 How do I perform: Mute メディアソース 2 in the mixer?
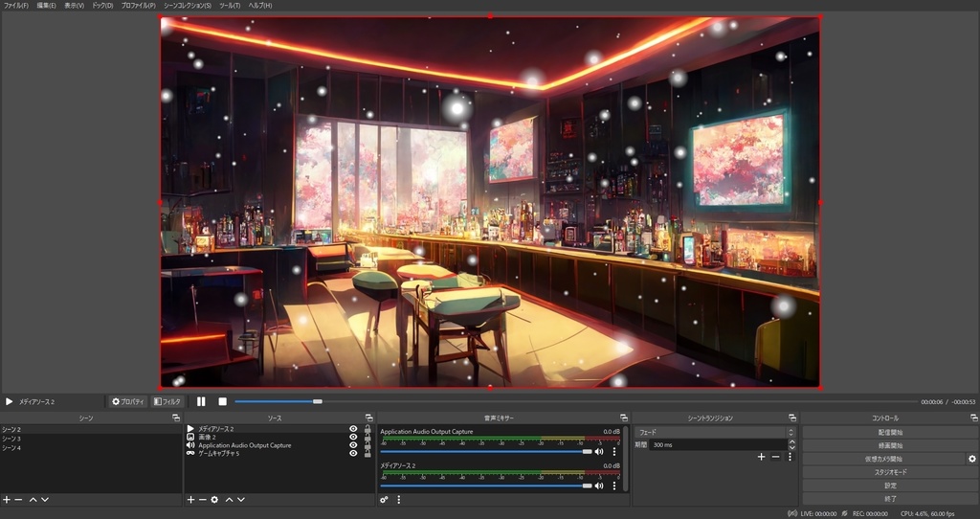[x=599, y=485]
